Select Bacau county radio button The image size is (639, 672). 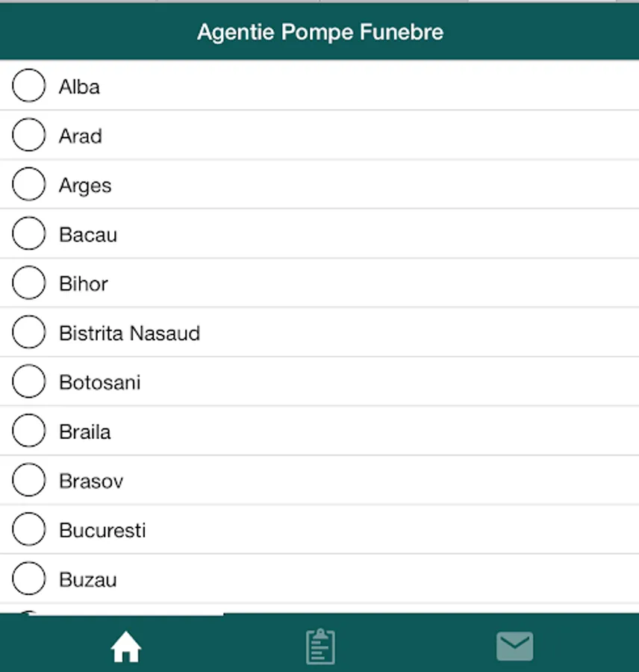[29, 234]
